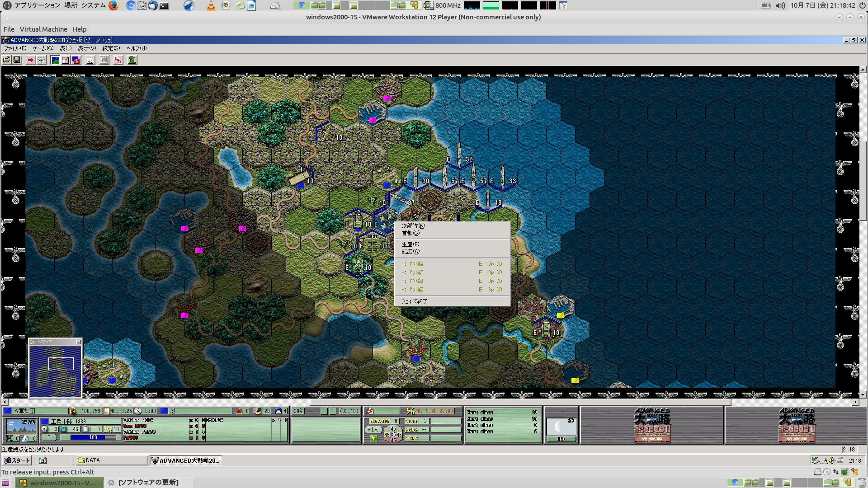The width and height of the screenshot is (868, 488).
Task: Click the yellow arrow direction icon
Action: pos(373,438)
